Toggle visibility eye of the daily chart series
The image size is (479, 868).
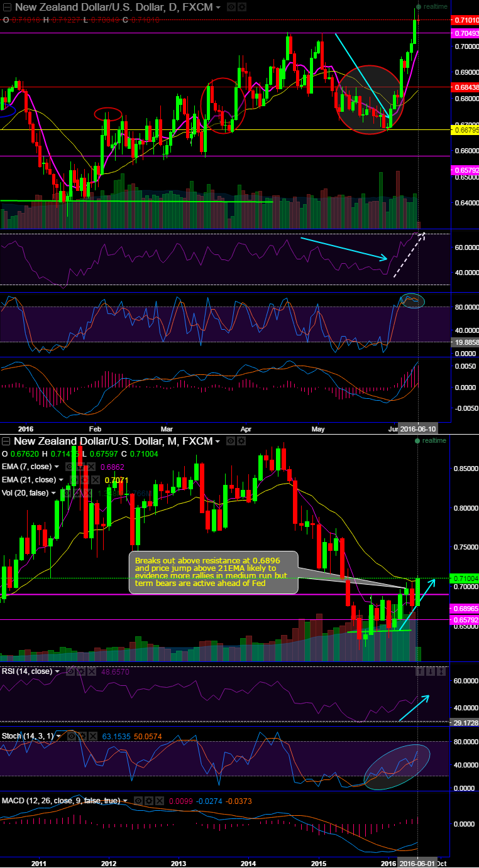pyautogui.click(x=231, y=8)
